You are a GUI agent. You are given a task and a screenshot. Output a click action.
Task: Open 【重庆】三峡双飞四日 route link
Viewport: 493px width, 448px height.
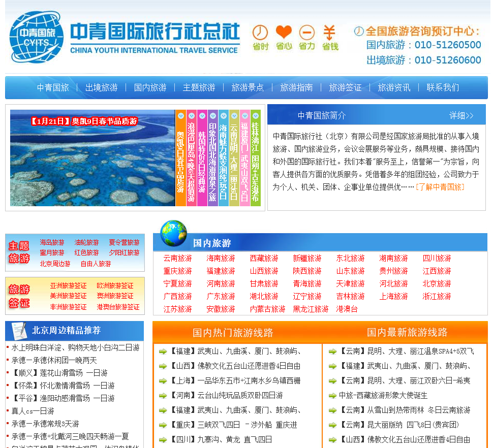(233, 425)
